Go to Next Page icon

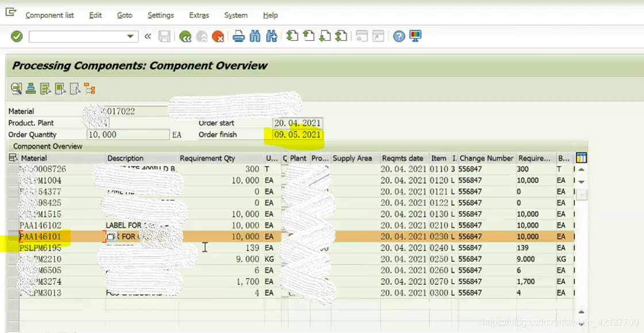pos(325,37)
